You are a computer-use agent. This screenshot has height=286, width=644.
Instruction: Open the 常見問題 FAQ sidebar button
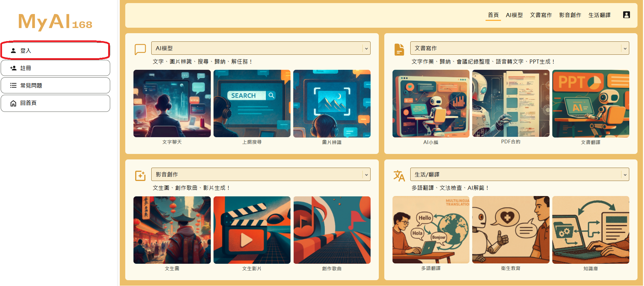point(55,86)
